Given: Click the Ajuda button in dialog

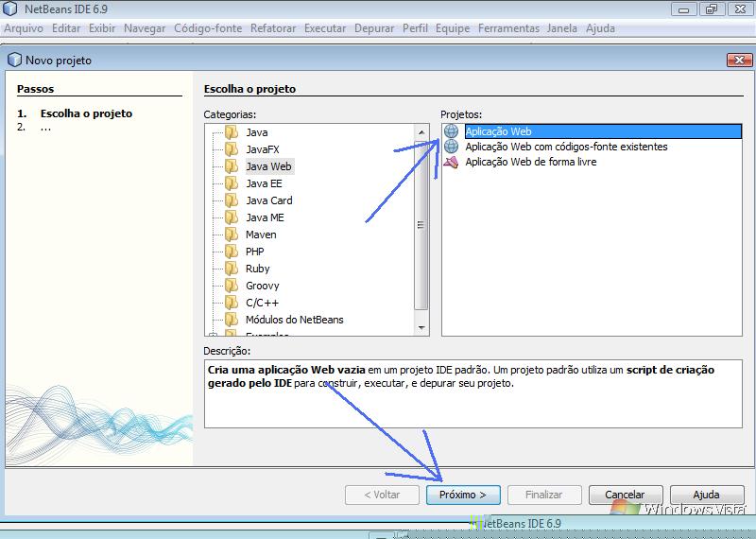Looking at the screenshot, I should 706,495.
